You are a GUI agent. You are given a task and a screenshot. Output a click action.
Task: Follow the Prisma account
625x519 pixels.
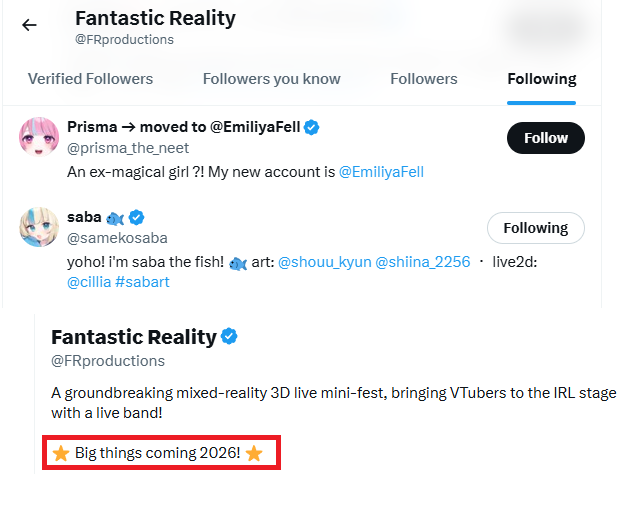tap(545, 138)
